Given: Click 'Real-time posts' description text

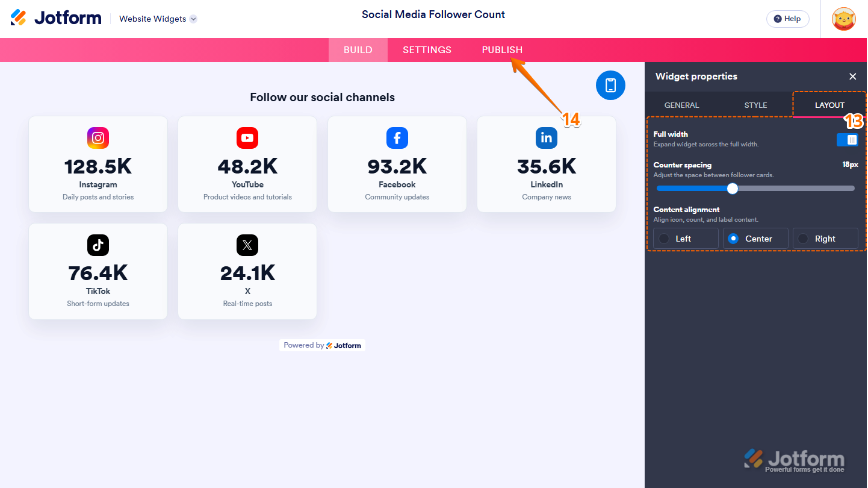Looking at the screenshot, I should (247, 304).
